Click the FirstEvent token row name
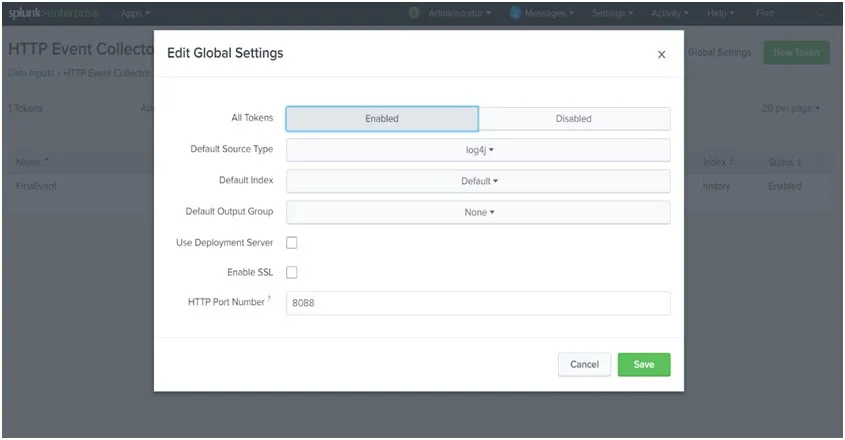This screenshot has height=440, width=845. 36,186
